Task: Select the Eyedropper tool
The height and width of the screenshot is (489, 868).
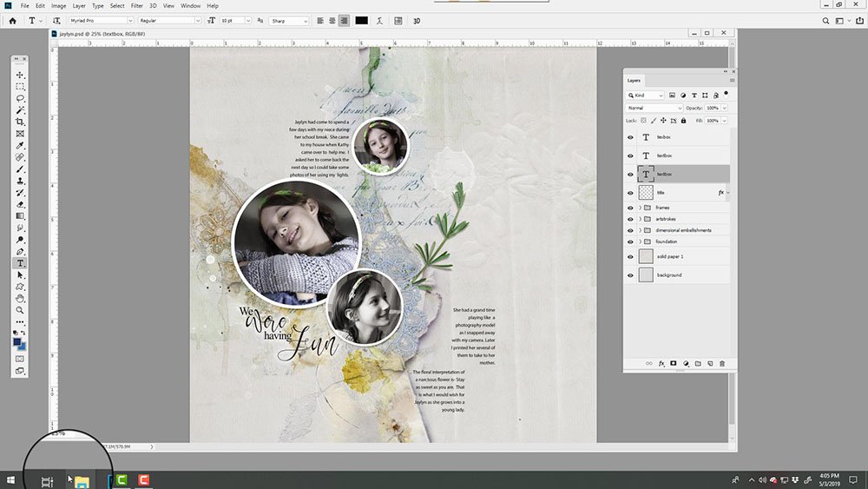Action: click(20, 146)
